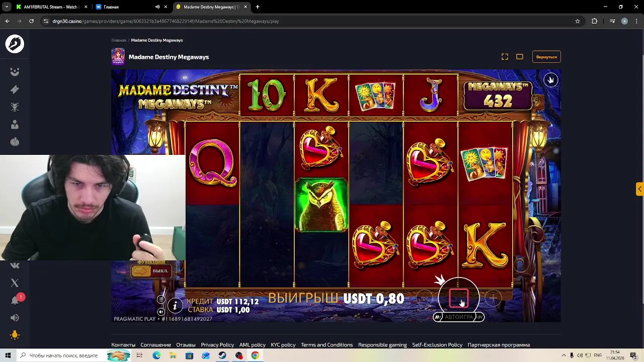
Task: Open the game hamburger menu
Action: pos(161,300)
